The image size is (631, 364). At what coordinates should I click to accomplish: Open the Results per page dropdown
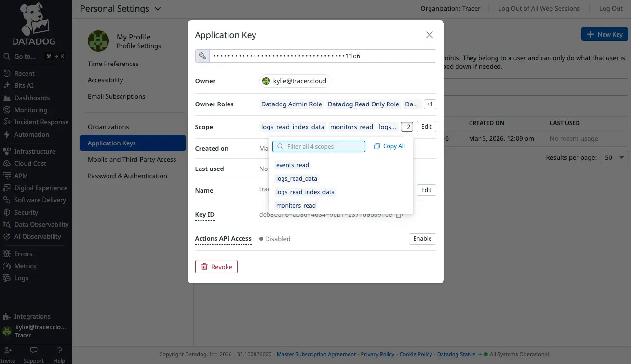[x=614, y=157]
